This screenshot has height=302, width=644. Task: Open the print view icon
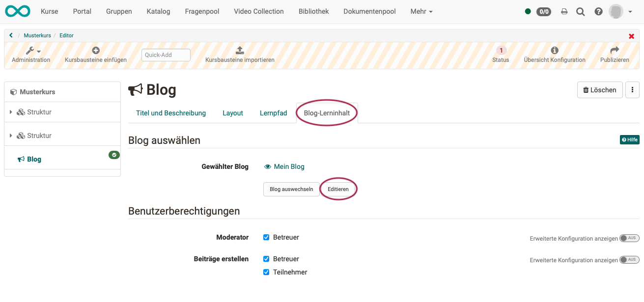(564, 11)
